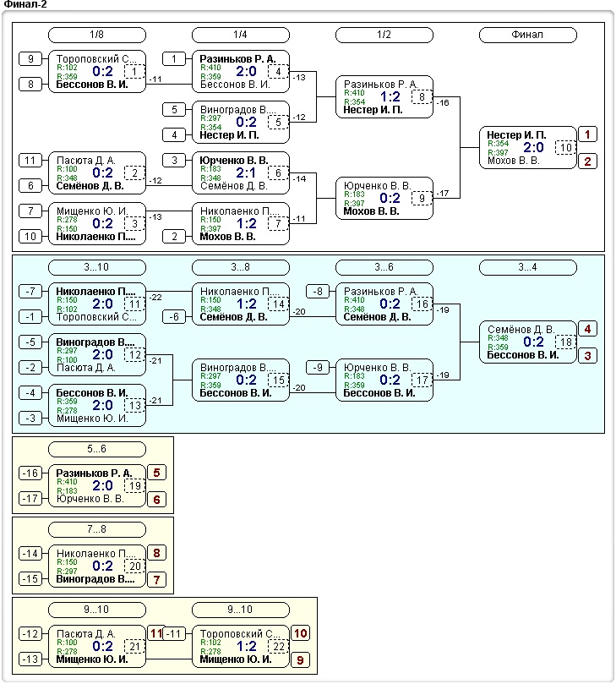Click Мохов В. В. in the final match
This screenshot has width=616, height=684.
(514, 161)
